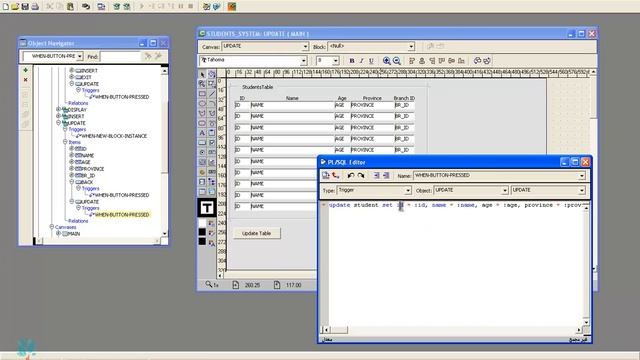The height and width of the screenshot is (360, 640).
Task: Select the Ellipse tool in layout palette
Action: (x=202, y=104)
